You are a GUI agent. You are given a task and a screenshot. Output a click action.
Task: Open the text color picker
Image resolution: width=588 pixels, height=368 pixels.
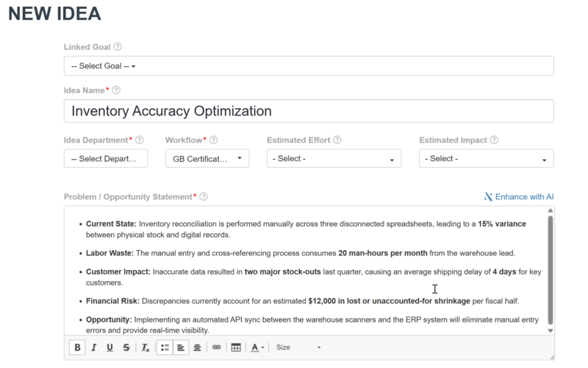[x=257, y=347]
